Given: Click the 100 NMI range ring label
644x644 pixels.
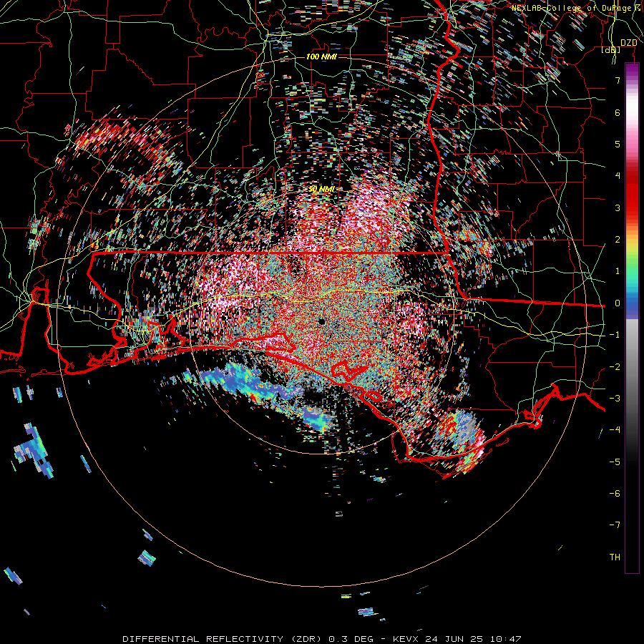Looking at the screenshot, I should coord(321,57).
